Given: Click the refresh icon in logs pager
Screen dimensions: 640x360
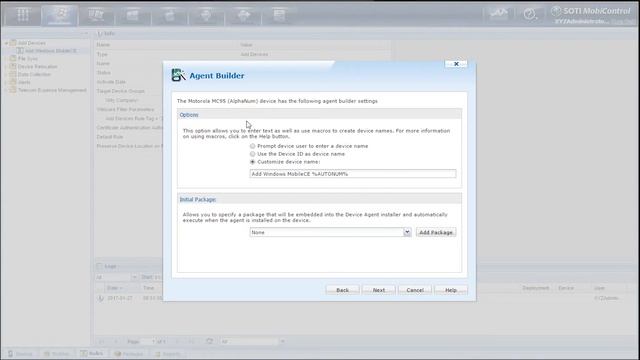Looking at the screenshot, I should pos(209,341).
